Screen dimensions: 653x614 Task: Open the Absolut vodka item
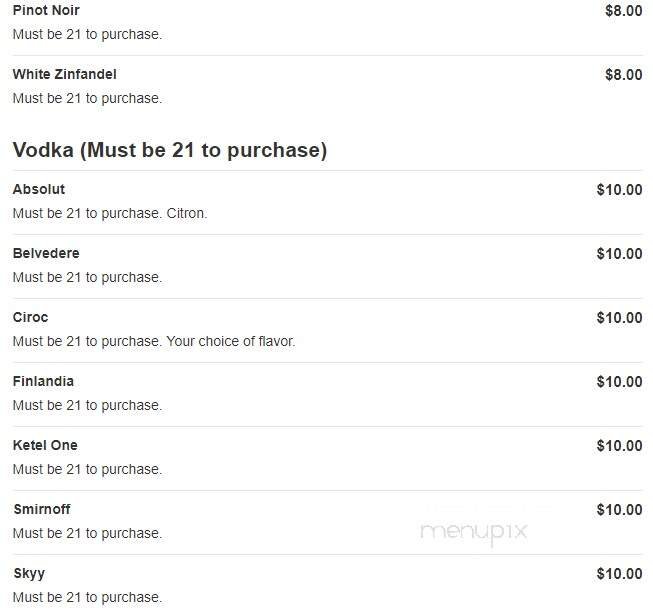[x=39, y=189]
